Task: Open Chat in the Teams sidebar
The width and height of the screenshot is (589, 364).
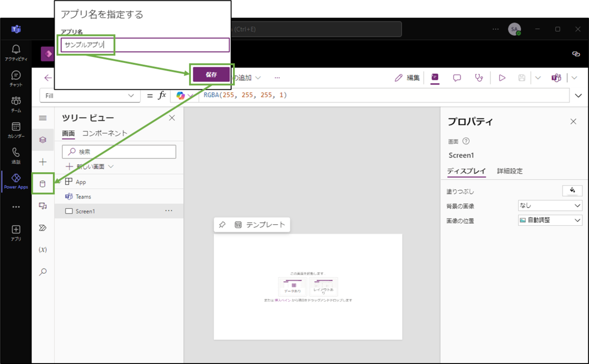Action: click(x=16, y=78)
